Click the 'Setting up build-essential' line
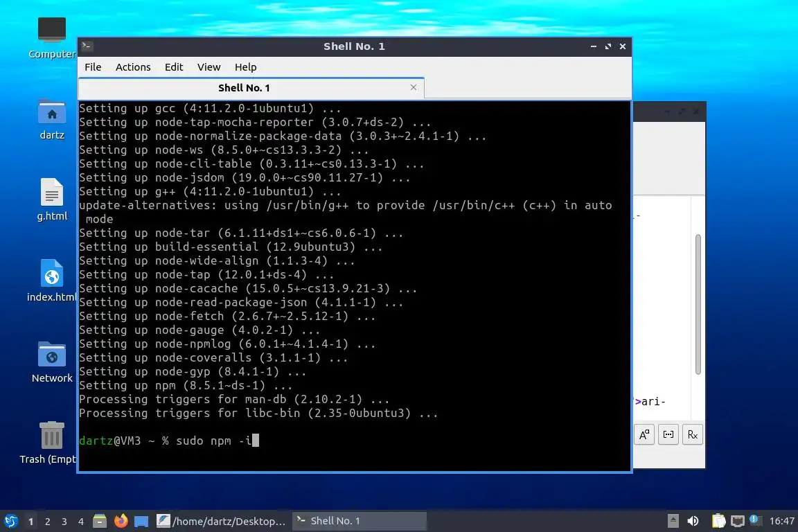The width and height of the screenshot is (798, 532). tap(231, 247)
